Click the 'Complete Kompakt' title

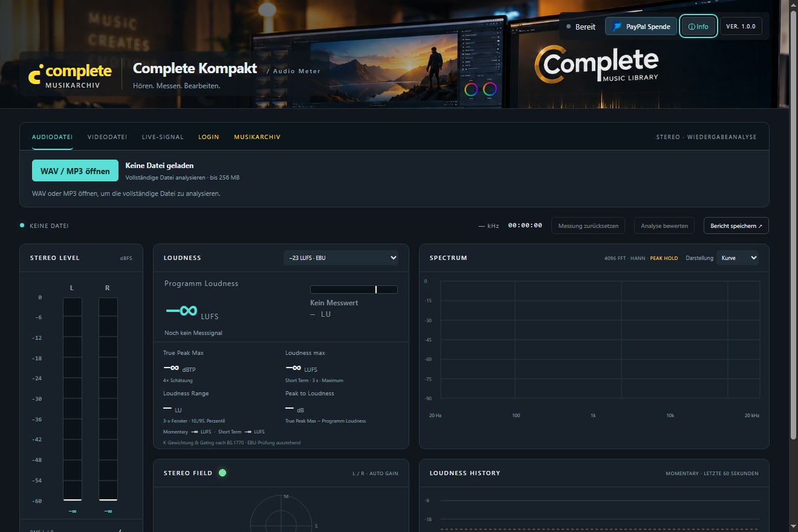point(195,68)
